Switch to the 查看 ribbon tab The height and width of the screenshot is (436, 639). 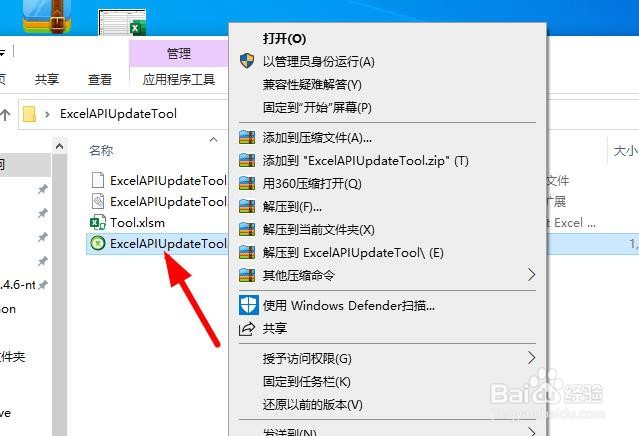(x=100, y=79)
